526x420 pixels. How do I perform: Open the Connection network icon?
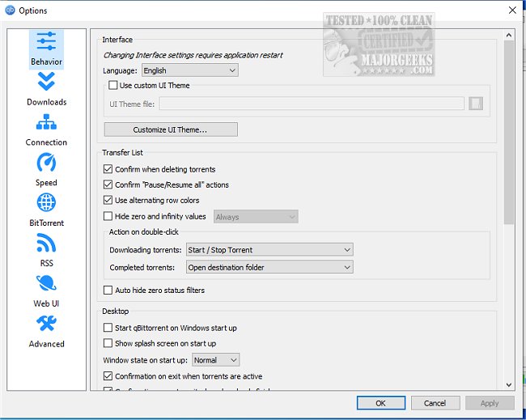[46, 122]
